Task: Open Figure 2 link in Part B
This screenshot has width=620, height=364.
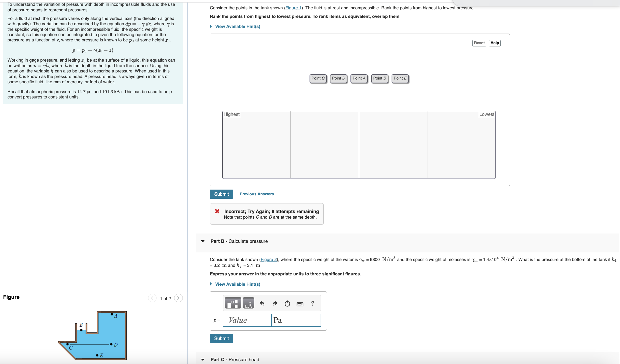Action: pyautogui.click(x=269, y=260)
